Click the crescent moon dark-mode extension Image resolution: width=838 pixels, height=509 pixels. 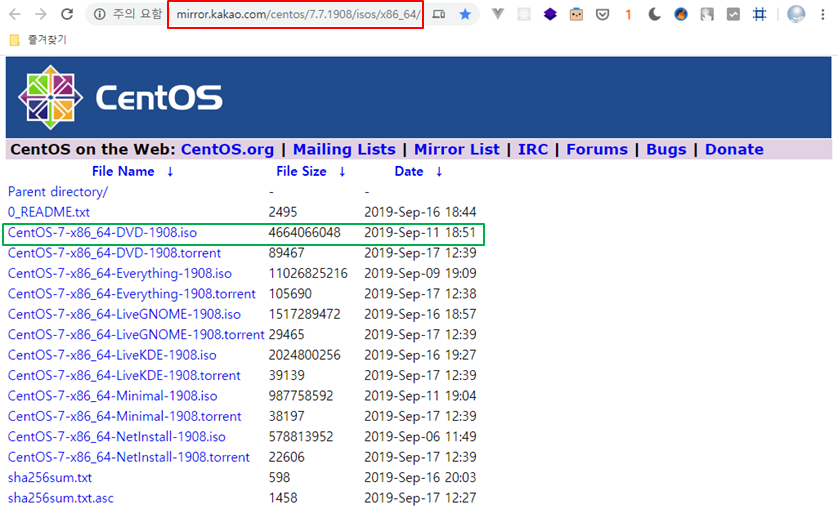pyautogui.click(x=655, y=14)
